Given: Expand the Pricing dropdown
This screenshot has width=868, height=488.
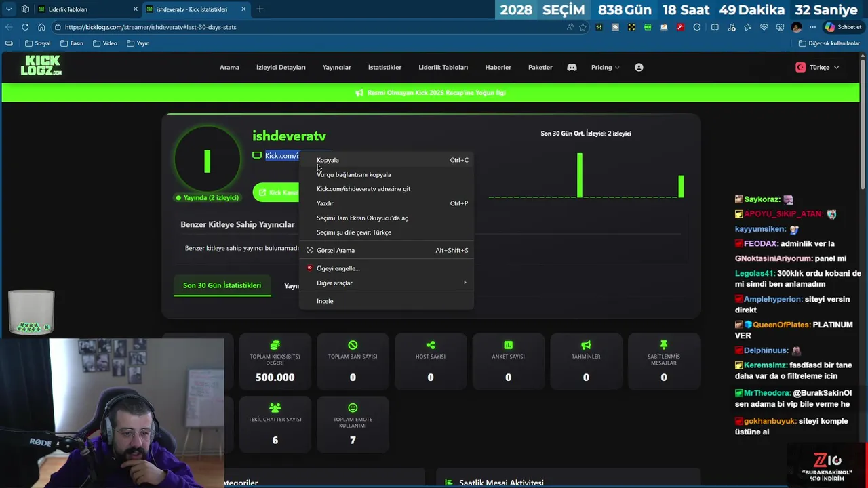Looking at the screenshot, I should 605,68.
